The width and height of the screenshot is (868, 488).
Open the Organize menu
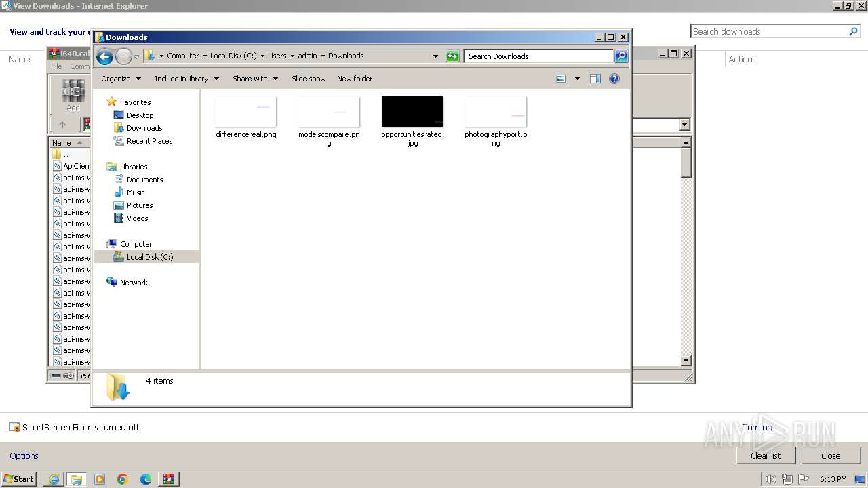pos(121,79)
